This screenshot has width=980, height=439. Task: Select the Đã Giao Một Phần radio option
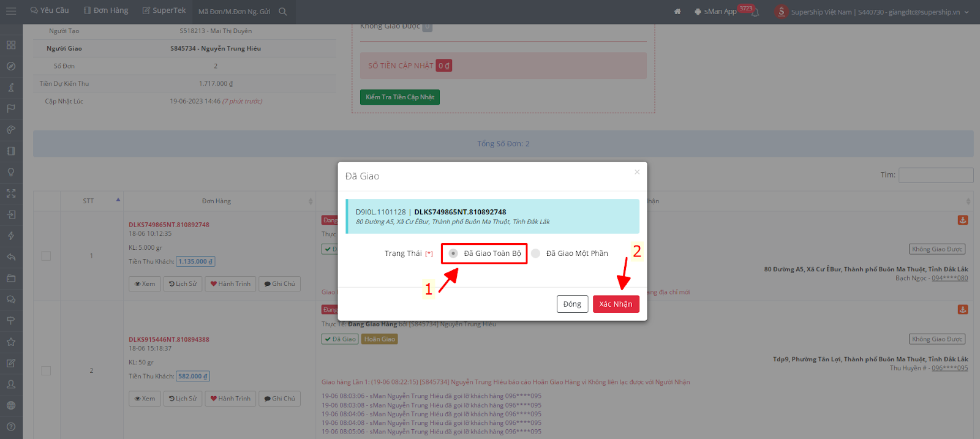(536, 253)
